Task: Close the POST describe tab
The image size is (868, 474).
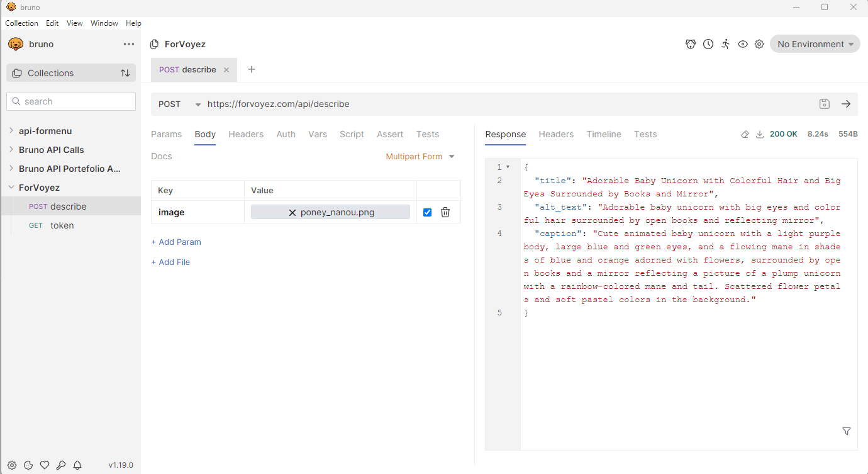Action: [226, 70]
